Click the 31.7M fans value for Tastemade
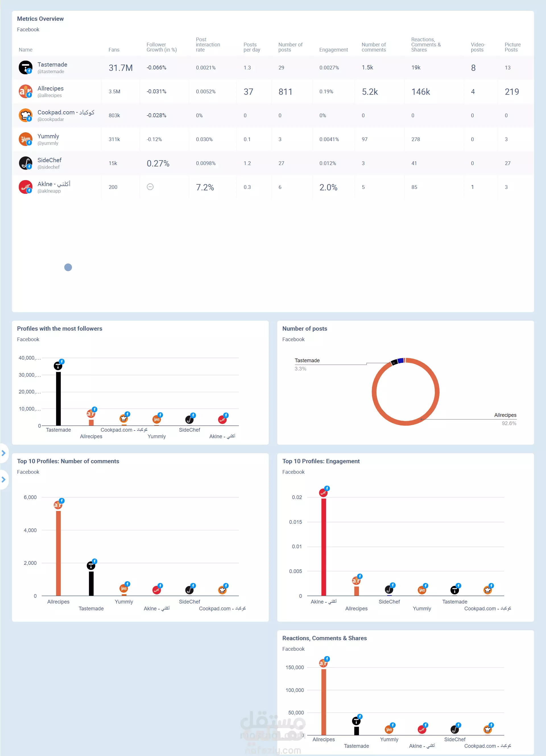 [x=121, y=68]
